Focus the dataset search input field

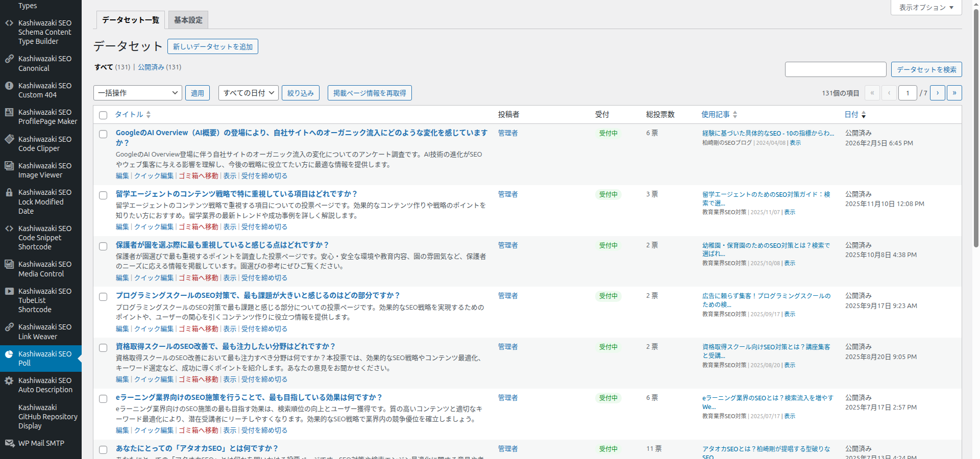tap(836, 69)
